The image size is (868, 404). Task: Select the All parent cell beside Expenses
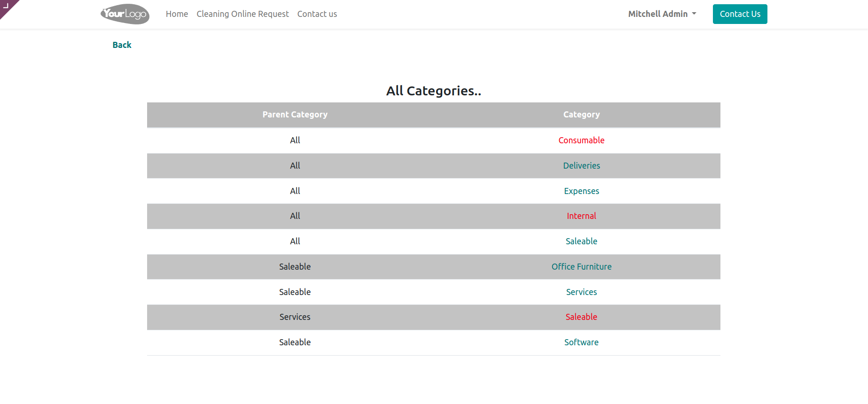click(295, 191)
